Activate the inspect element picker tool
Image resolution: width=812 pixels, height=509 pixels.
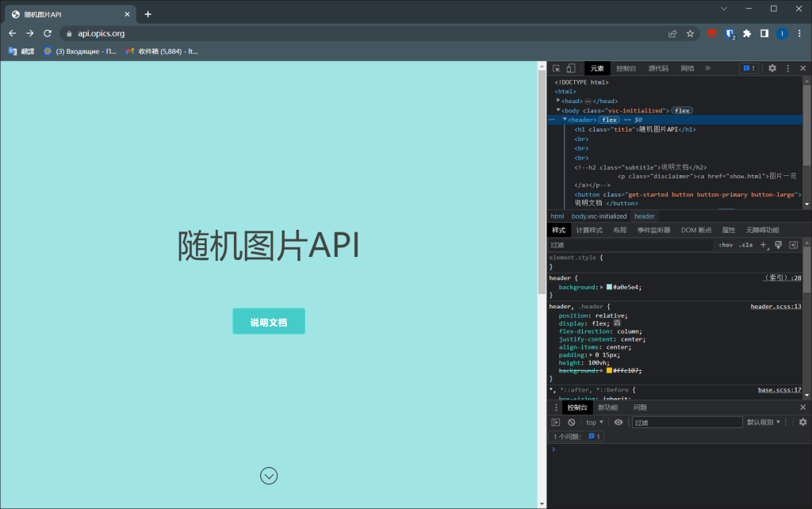(x=557, y=69)
